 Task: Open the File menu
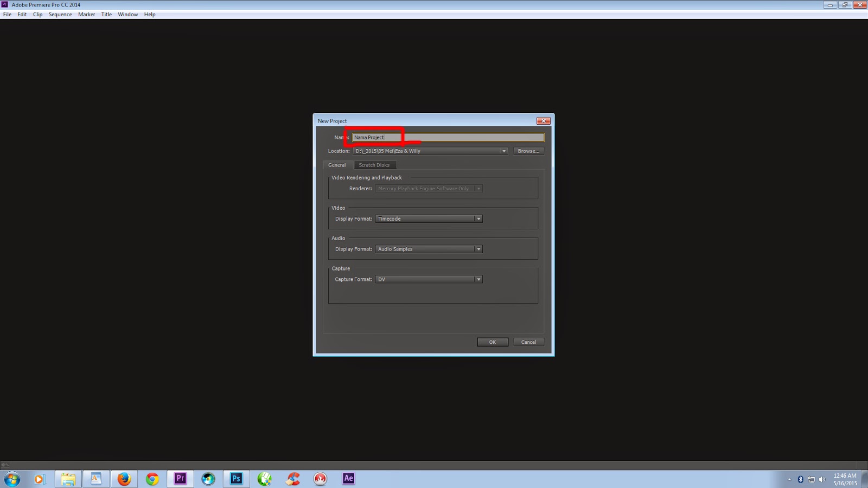(x=7, y=15)
